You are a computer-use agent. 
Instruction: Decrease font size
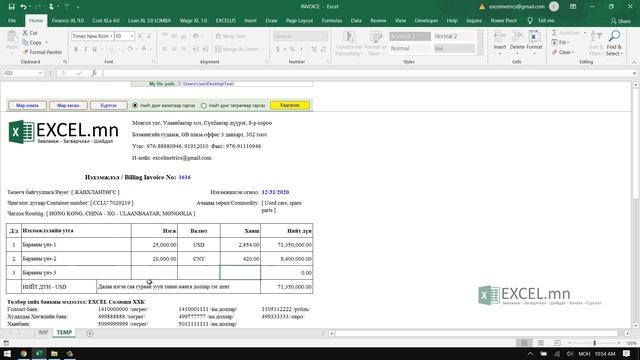pyautogui.click(x=149, y=36)
